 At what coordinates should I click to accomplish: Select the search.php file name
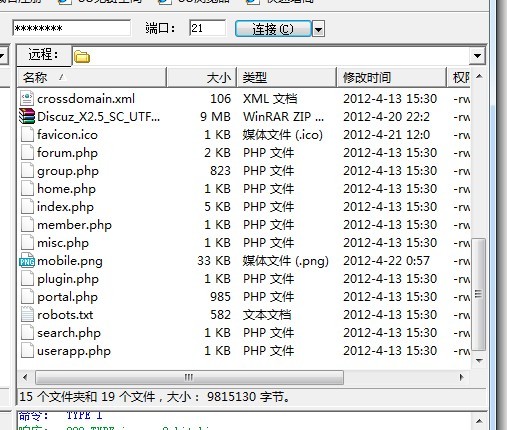(69, 333)
